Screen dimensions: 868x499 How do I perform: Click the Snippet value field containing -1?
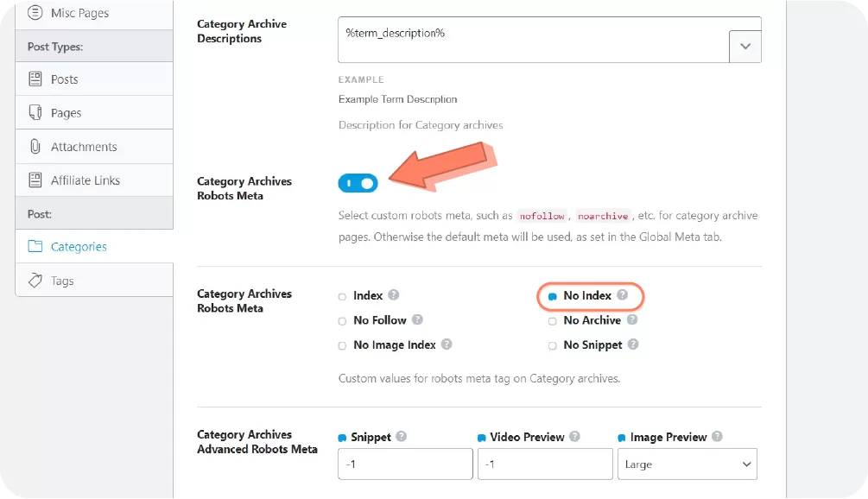pos(404,464)
